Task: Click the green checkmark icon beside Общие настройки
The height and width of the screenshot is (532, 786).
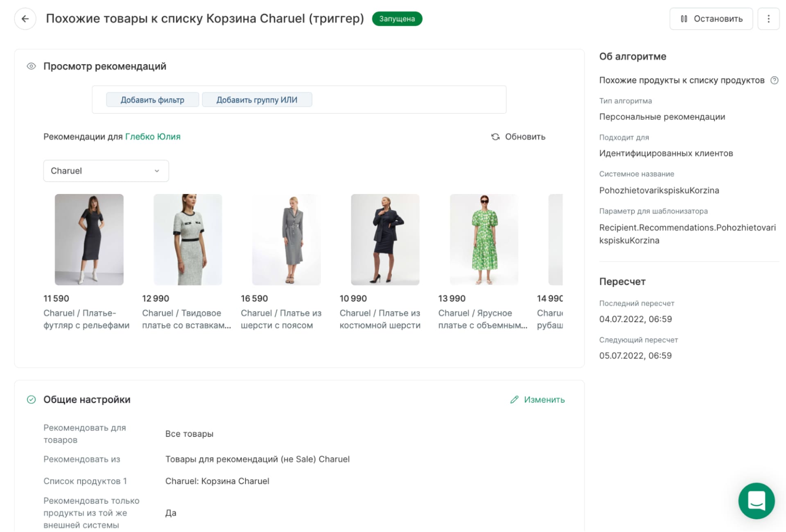Action: (31, 399)
